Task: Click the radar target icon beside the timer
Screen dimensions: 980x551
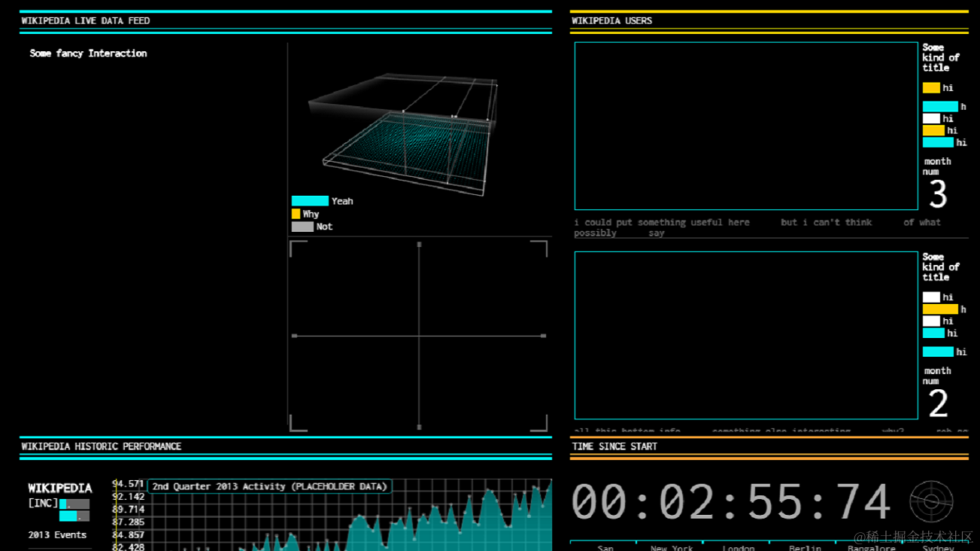Action: 931,501
